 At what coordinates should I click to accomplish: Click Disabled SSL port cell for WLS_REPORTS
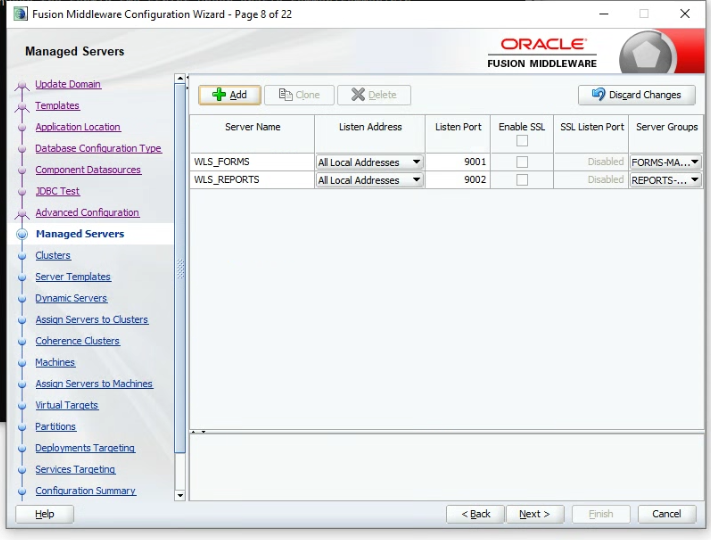[x=591, y=180]
